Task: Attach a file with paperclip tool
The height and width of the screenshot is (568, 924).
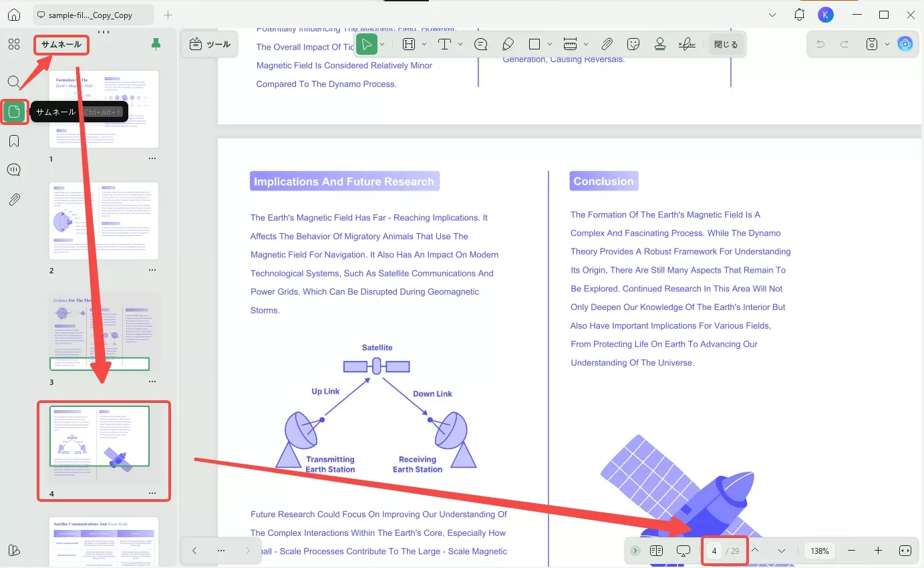Action: (607, 44)
